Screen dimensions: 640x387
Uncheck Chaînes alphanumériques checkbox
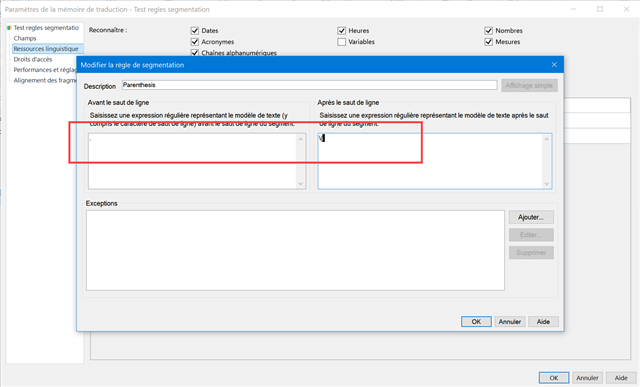195,53
